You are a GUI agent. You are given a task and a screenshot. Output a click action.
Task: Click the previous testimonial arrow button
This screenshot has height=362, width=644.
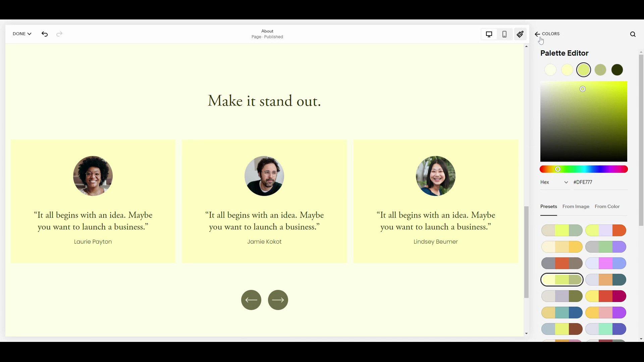click(x=251, y=300)
